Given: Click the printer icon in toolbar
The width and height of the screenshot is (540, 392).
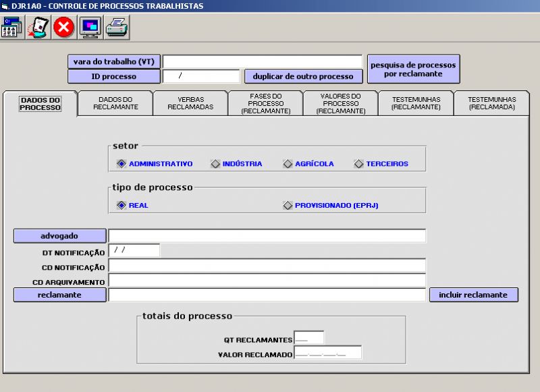Looking at the screenshot, I should 117,27.
